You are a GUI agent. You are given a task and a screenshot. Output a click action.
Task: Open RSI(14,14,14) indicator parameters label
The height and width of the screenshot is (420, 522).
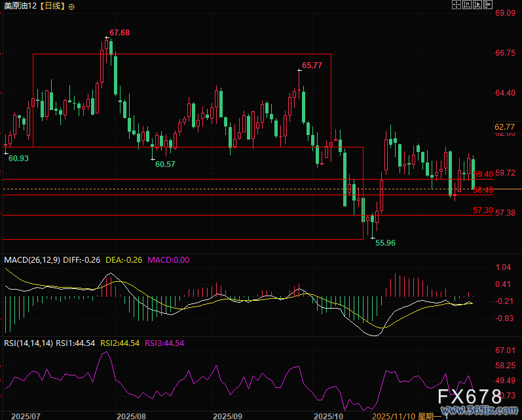(28, 343)
